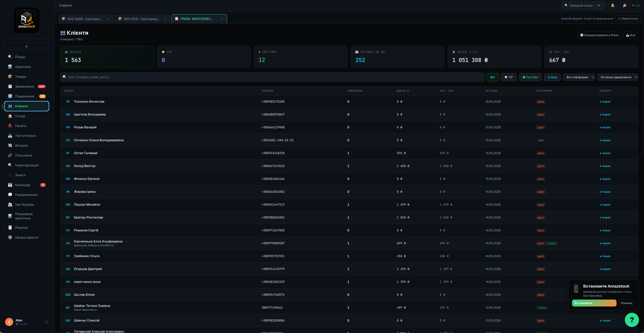Close the S02-0408 tab

click(x=109, y=19)
